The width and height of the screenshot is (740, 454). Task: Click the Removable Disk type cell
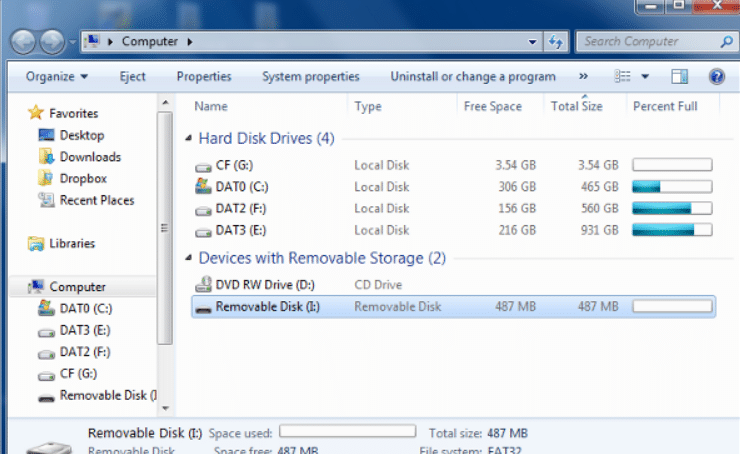coord(397,307)
